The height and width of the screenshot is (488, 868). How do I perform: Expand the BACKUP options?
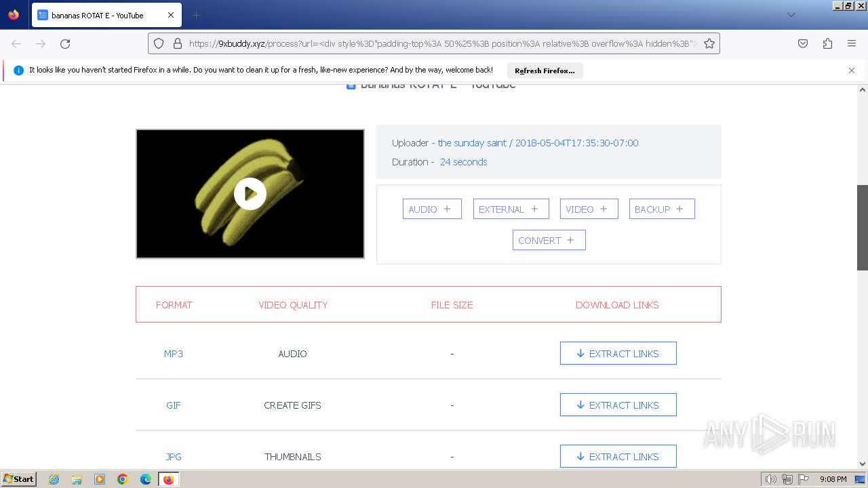662,209
